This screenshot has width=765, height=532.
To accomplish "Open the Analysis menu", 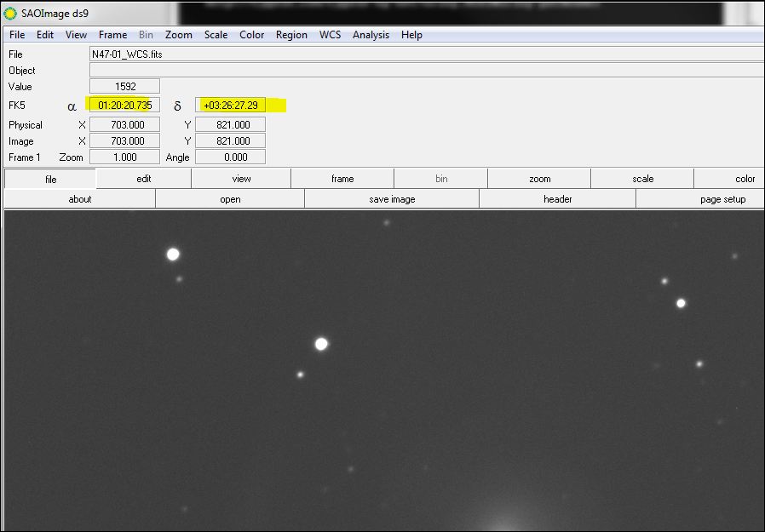I will (x=371, y=35).
